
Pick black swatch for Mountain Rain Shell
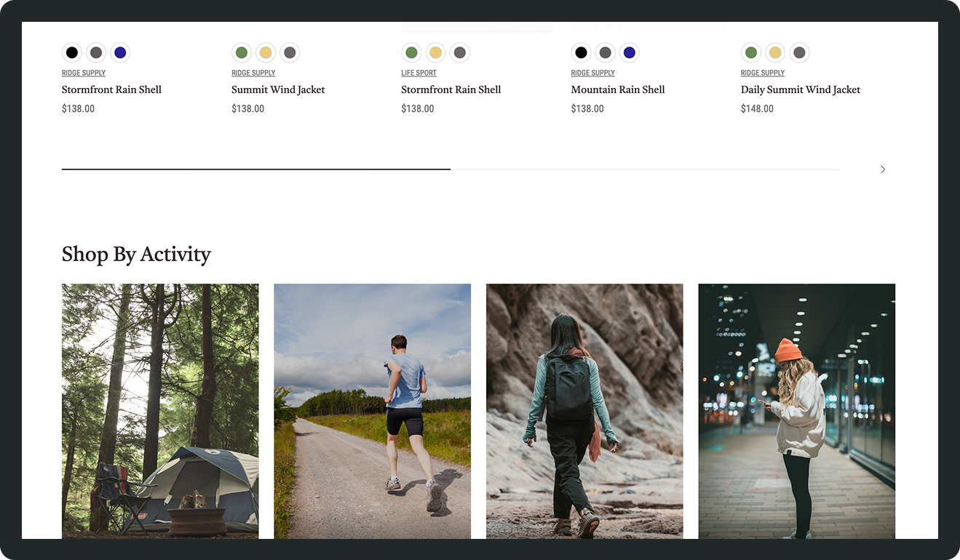581,53
